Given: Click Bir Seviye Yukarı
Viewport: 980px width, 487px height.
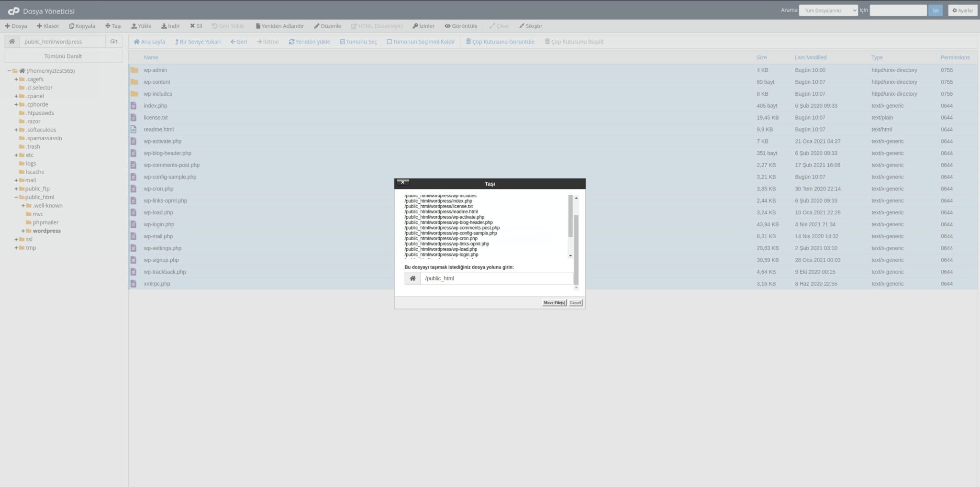Looking at the screenshot, I should 198,42.
